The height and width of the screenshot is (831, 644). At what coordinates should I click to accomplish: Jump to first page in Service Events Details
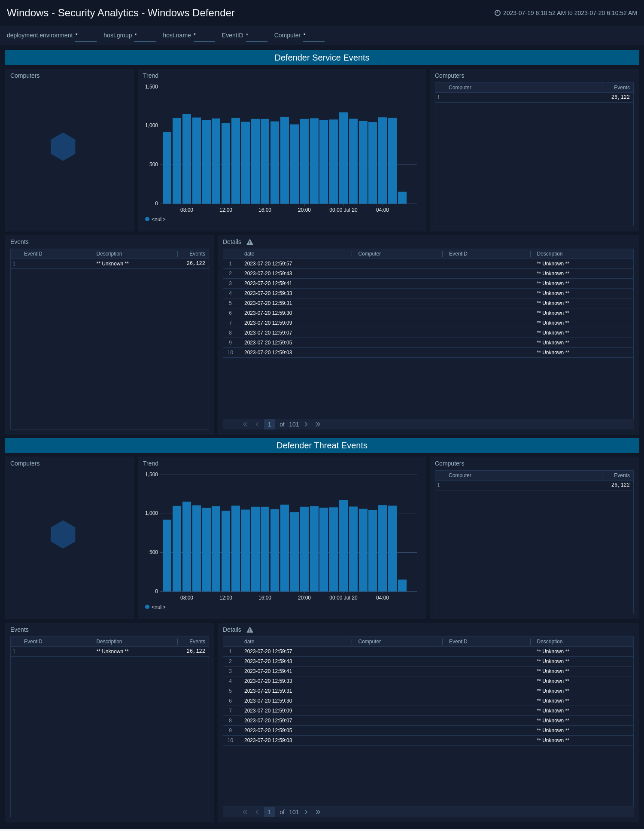tap(245, 424)
